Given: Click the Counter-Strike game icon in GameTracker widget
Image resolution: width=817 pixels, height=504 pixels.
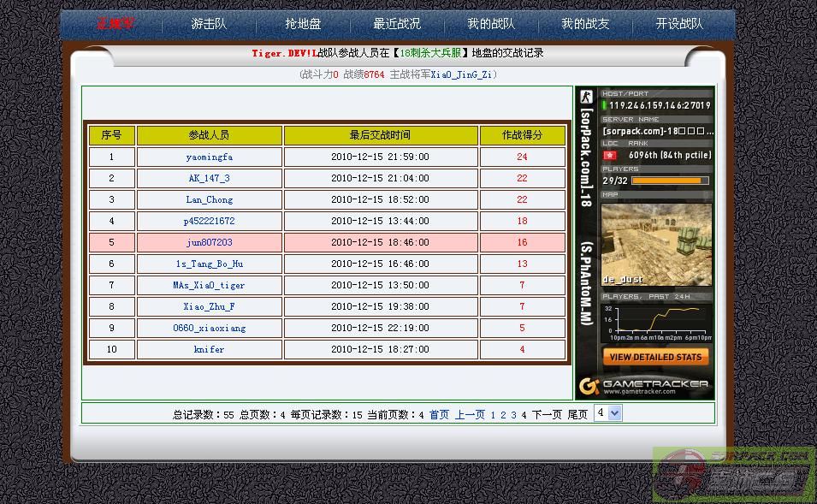Looking at the screenshot, I should click(x=586, y=97).
